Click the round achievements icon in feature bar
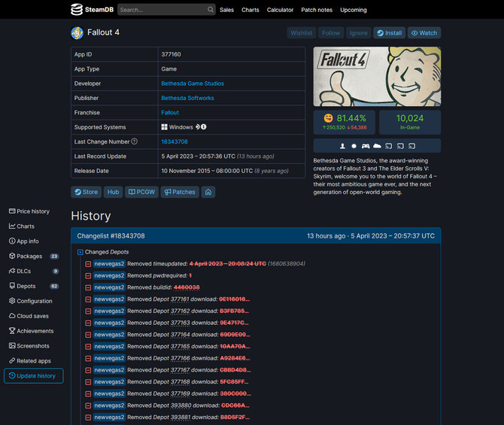The image size is (504, 425). (x=354, y=146)
